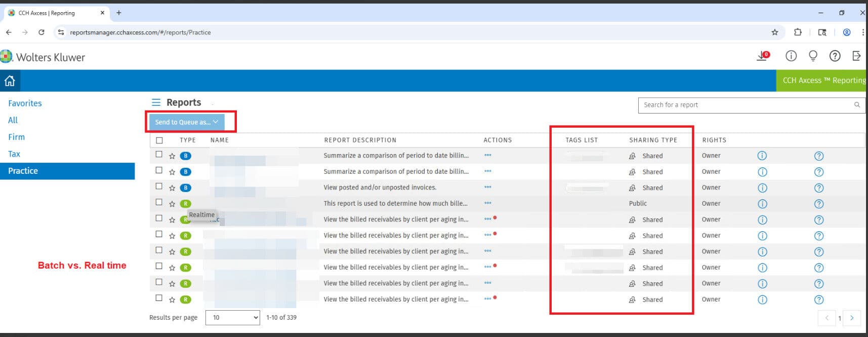
Task: Click the CCH Axcess Reporting green tab
Action: 822,81
